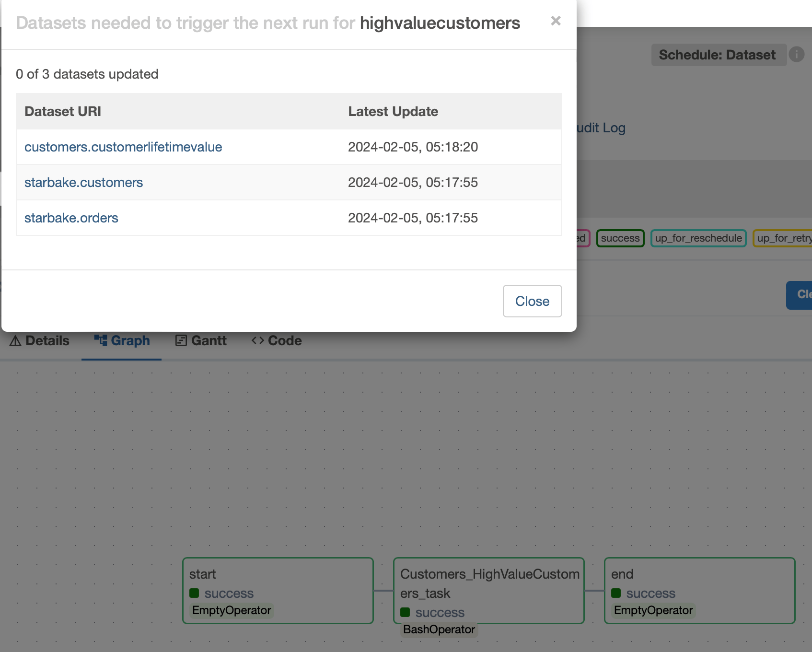Select the EmptyOperator label in the end node
Screen dimensions: 812x652
click(653, 610)
